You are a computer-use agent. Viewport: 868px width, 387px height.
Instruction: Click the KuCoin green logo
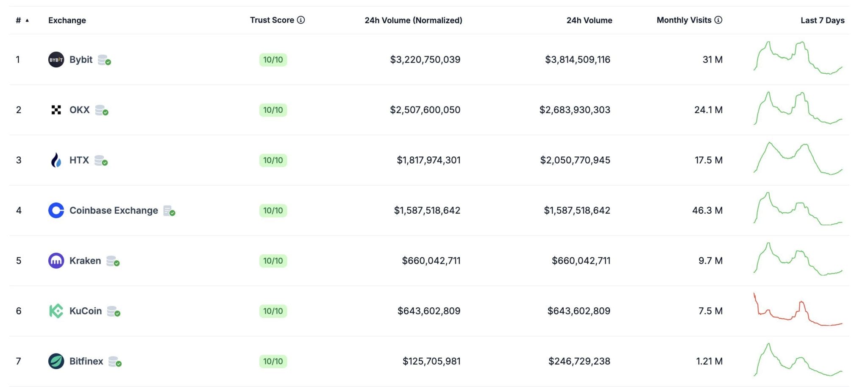pos(56,311)
